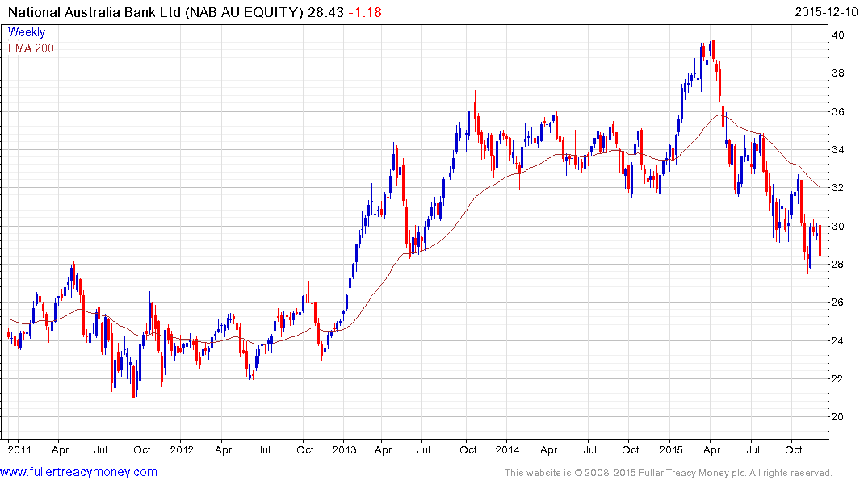Viewport: 868px width, 484px height.
Task: Click the 26 price axis label
Action: coord(838,302)
